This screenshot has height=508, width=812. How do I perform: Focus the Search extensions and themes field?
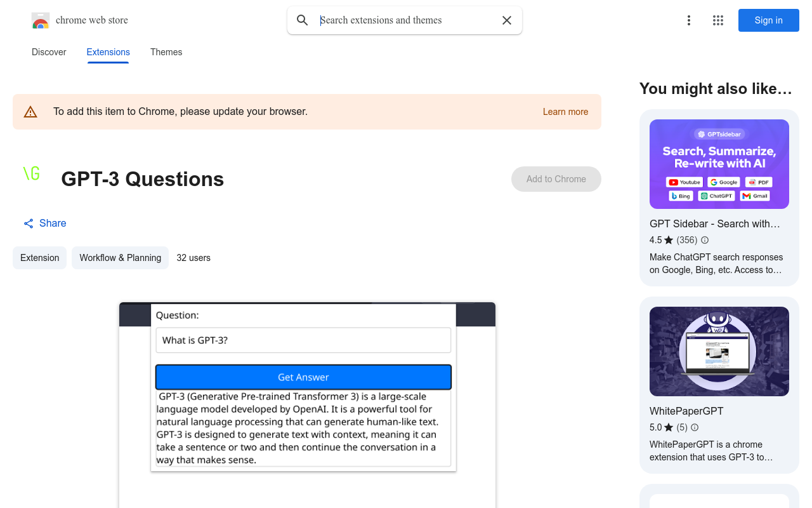(406, 20)
